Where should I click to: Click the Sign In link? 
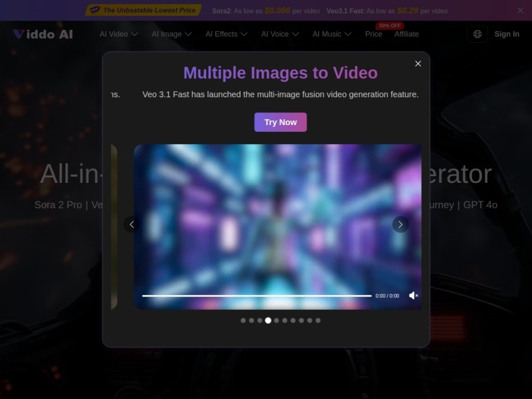pos(507,34)
